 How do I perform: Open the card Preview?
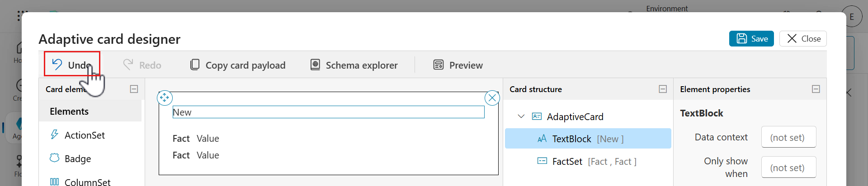(458, 65)
